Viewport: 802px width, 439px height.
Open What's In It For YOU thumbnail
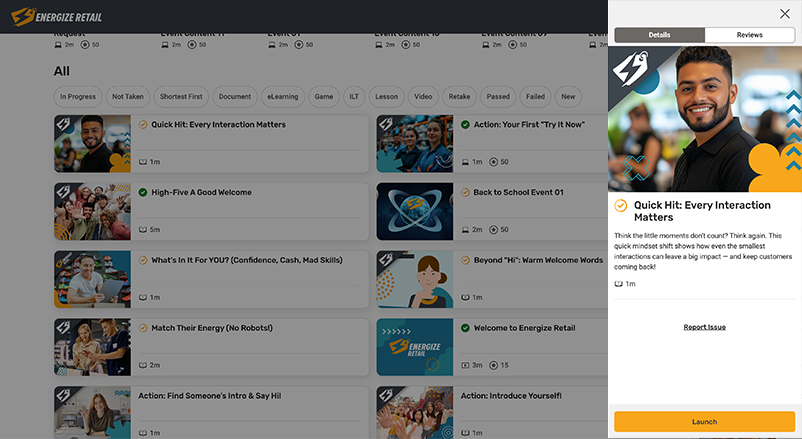coord(93,279)
